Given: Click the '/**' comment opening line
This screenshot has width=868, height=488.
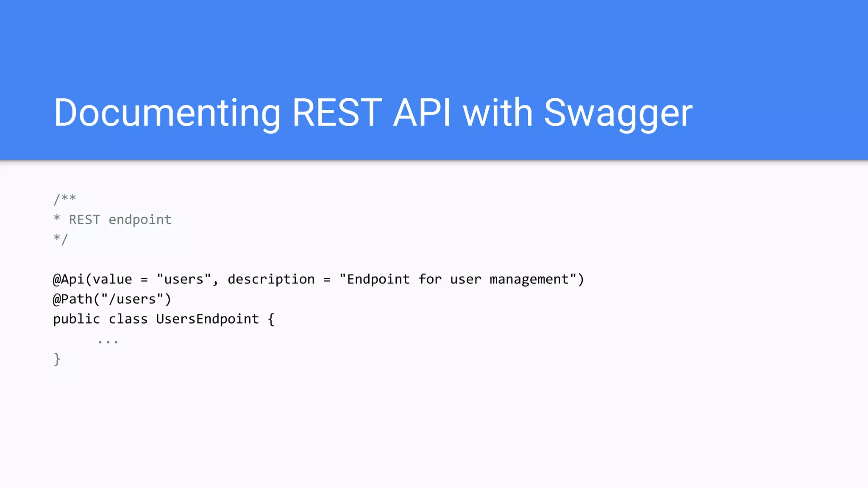Looking at the screenshot, I should point(64,199).
